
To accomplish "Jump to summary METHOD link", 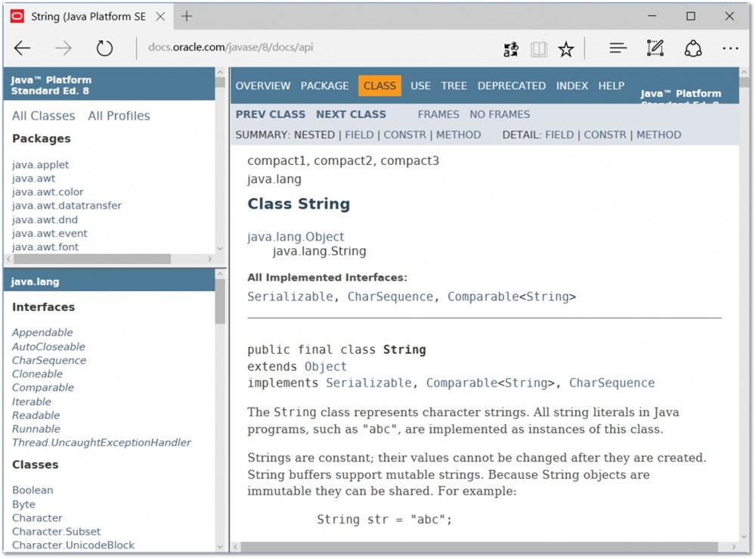I will click(459, 135).
